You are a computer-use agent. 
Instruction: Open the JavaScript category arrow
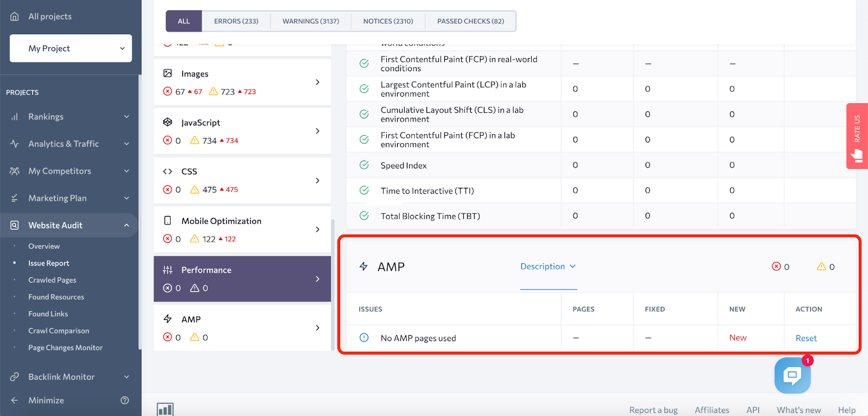[317, 131]
